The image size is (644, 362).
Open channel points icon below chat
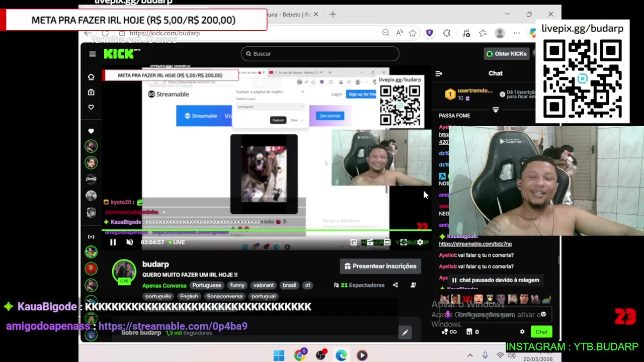coord(448,332)
